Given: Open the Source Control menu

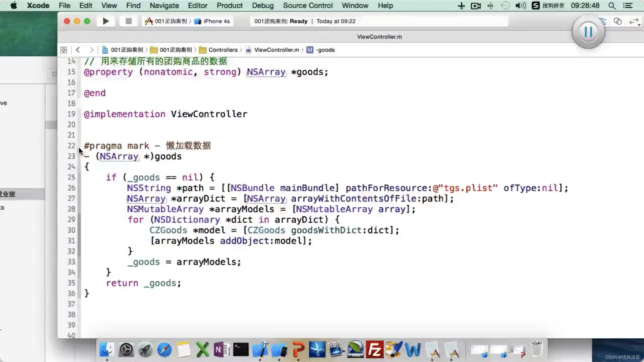Looking at the screenshot, I should tap(308, 6).
